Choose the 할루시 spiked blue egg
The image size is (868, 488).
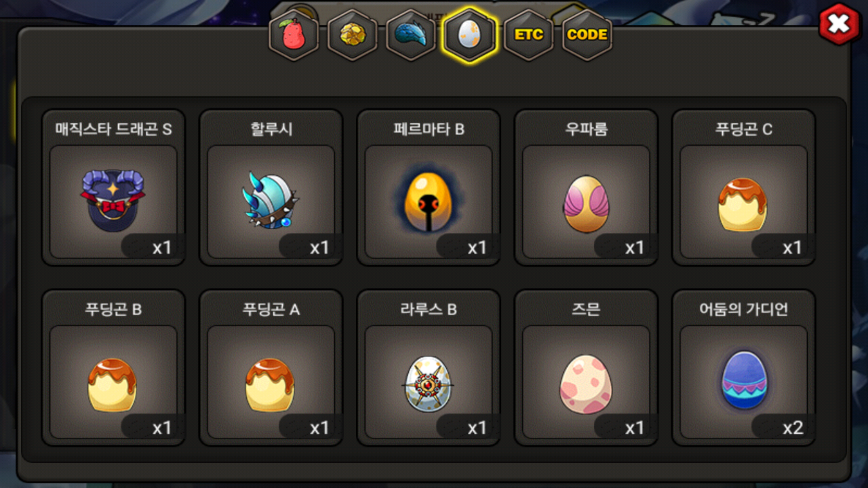point(271,202)
